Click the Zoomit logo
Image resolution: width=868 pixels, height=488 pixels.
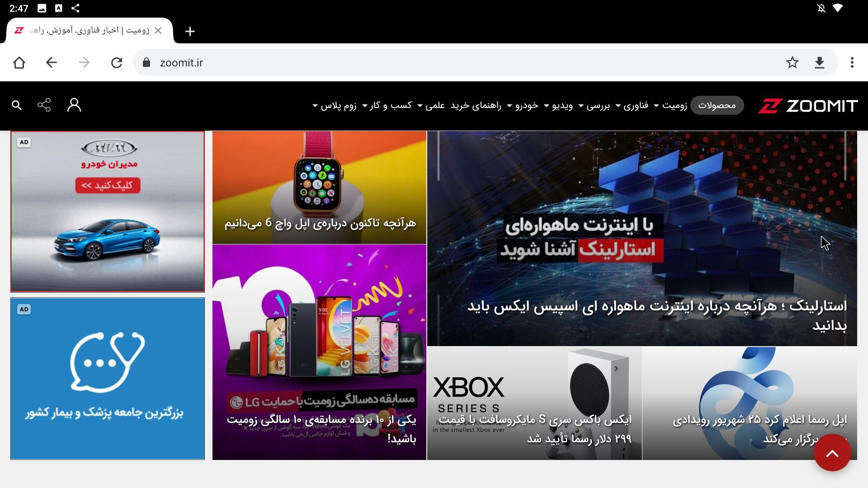(808, 106)
